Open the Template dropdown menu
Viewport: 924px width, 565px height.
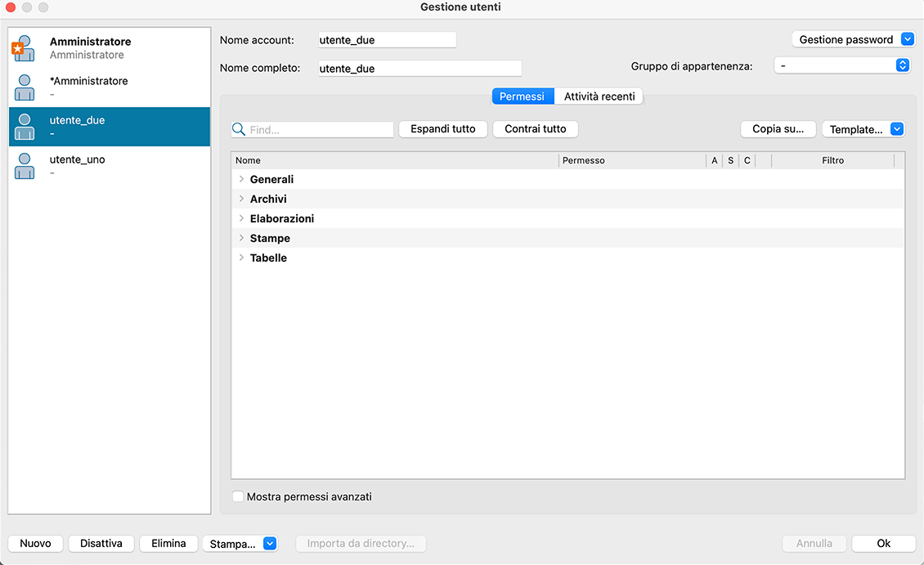pos(896,129)
